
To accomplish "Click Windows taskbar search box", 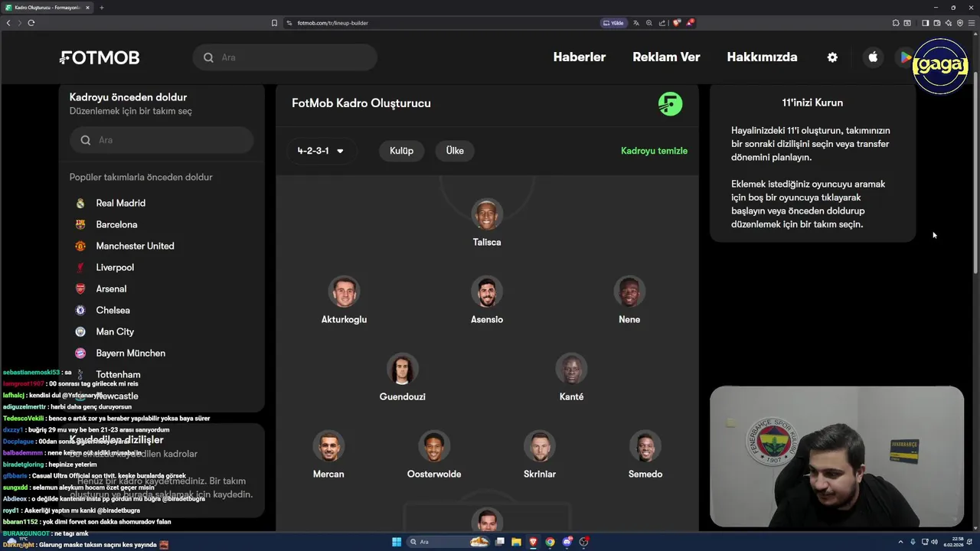I will tap(449, 542).
